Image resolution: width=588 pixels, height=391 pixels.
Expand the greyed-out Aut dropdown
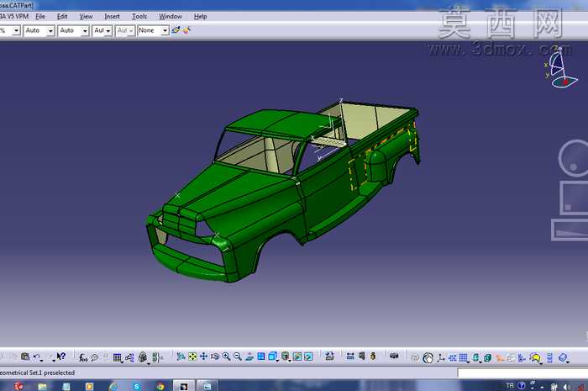pos(130,31)
